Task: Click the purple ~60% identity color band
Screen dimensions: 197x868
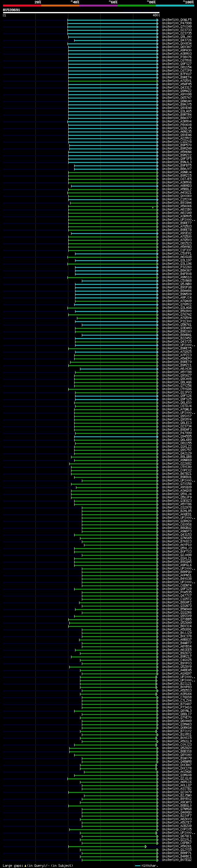Action: [x=98, y=6]
